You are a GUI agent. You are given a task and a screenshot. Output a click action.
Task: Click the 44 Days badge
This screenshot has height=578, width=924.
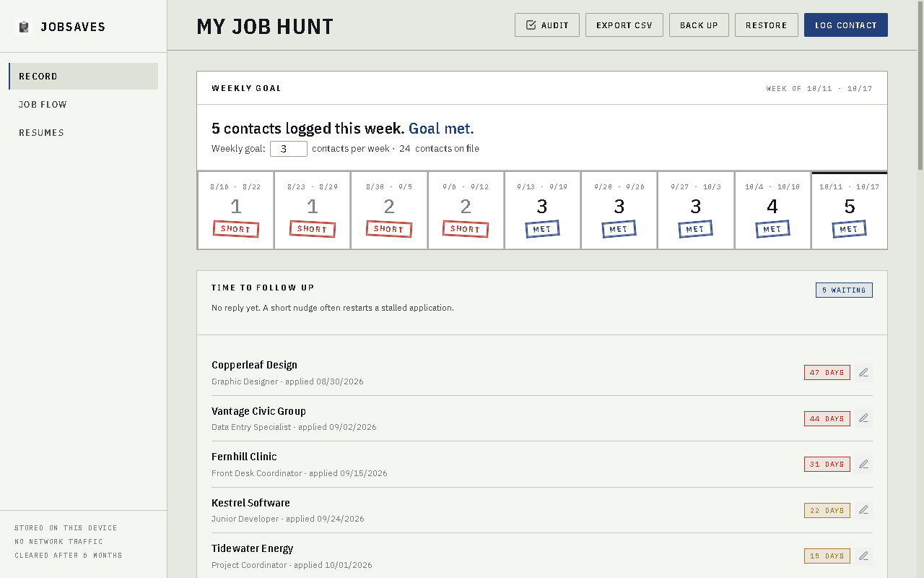click(x=827, y=418)
